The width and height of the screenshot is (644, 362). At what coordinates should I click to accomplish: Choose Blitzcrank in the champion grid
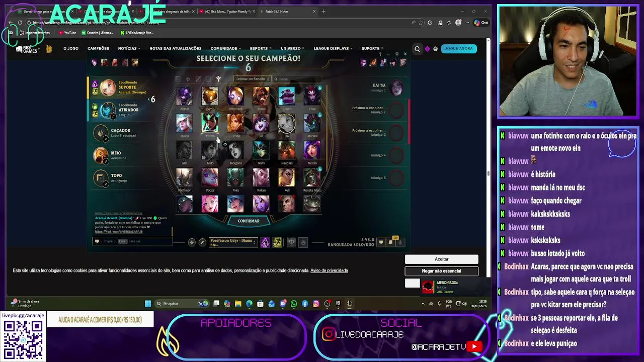[235, 96]
